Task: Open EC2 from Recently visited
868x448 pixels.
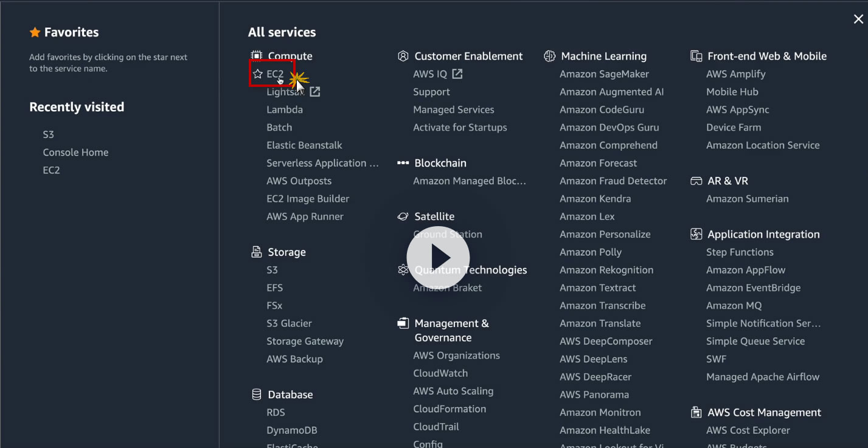Action: point(51,170)
